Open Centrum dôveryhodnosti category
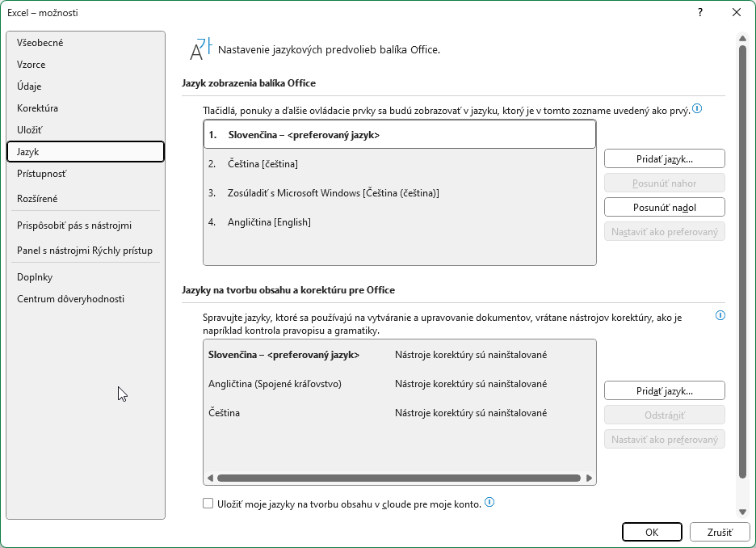756x548 pixels. (86, 298)
